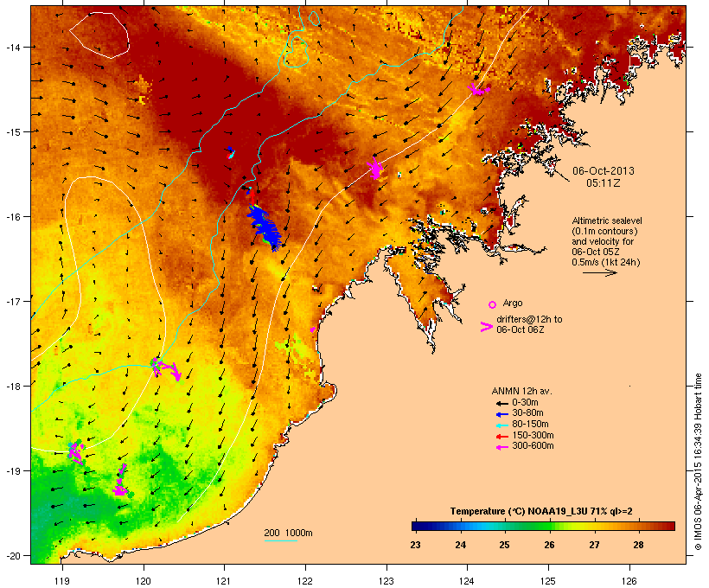Click the 'Temperature (°C) NOAA19_L3U' colour bar title
The width and height of the screenshot is (709, 588).
(541, 512)
